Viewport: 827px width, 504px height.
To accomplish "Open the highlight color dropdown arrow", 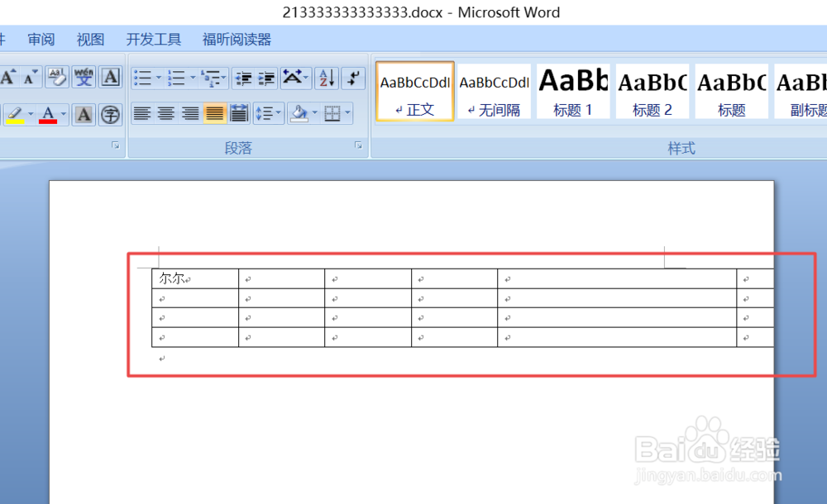I will pos(31,114).
